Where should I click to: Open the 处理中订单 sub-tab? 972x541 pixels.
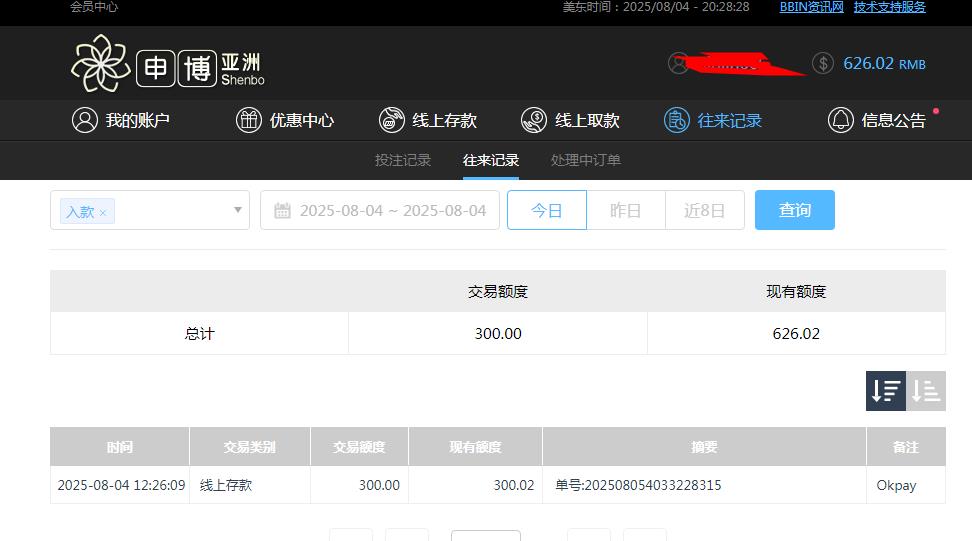click(x=585, y=160)
